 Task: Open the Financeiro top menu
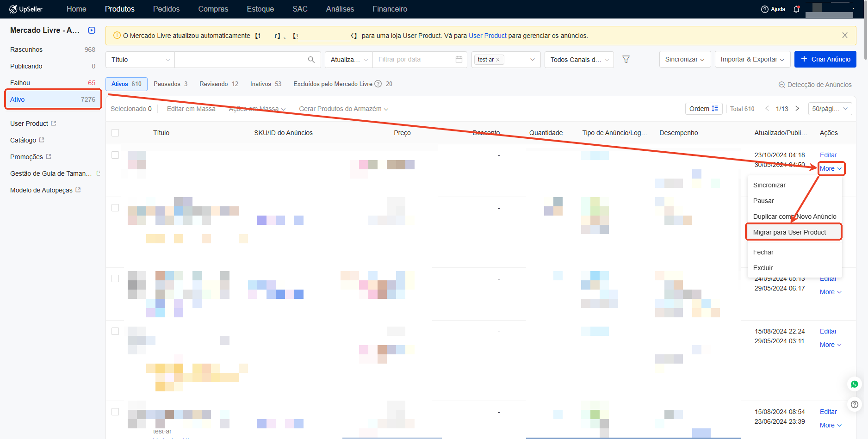pyautogui.click(x=390, y=9)
